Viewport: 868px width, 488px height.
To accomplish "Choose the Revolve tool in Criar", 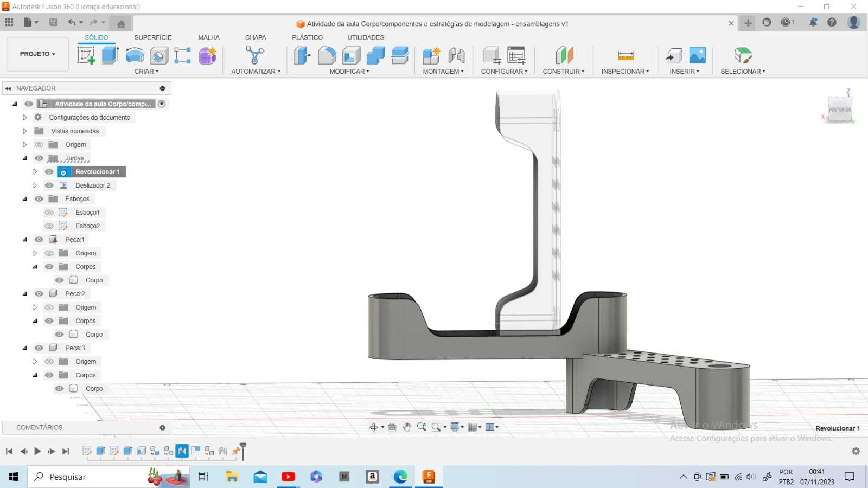I will [135, 55].
